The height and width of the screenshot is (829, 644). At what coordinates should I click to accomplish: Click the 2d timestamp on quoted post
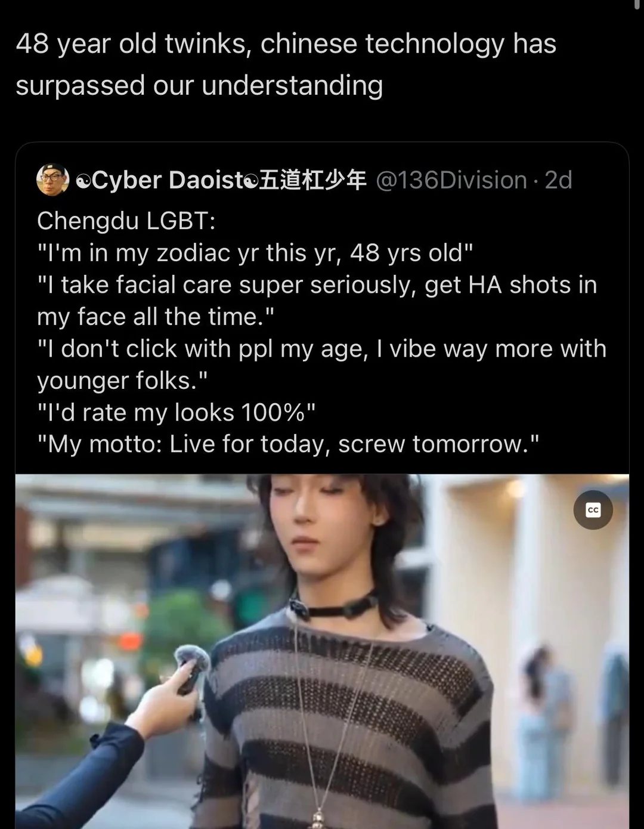click(x=559, y=180)
